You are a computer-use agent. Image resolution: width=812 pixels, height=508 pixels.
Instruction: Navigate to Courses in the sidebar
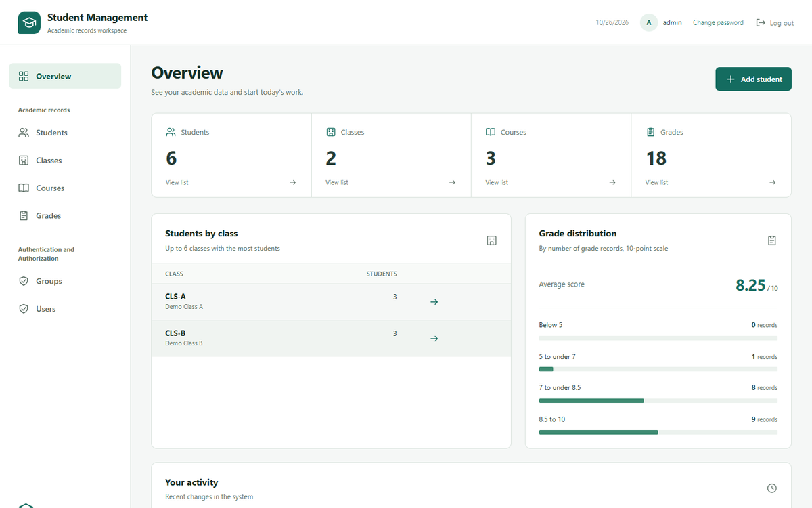click(x=65, y=188)
